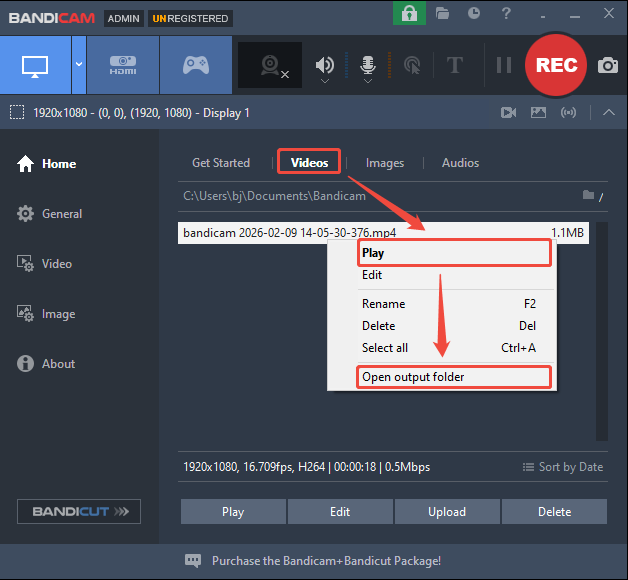Click the Play button below the list
Viewport: 628px width, 580px height.
(x=233, y=512)
